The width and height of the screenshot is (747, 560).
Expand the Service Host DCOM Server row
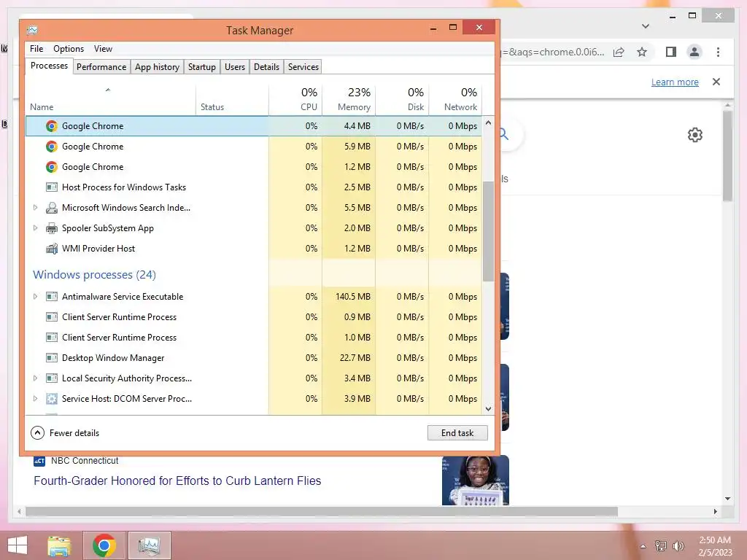coord(35,399)
